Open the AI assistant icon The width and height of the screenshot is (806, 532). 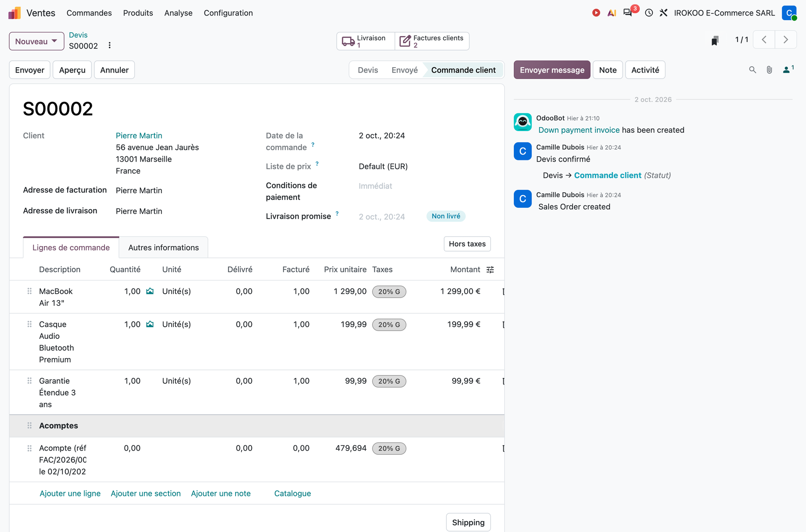(x=612, y=13)
